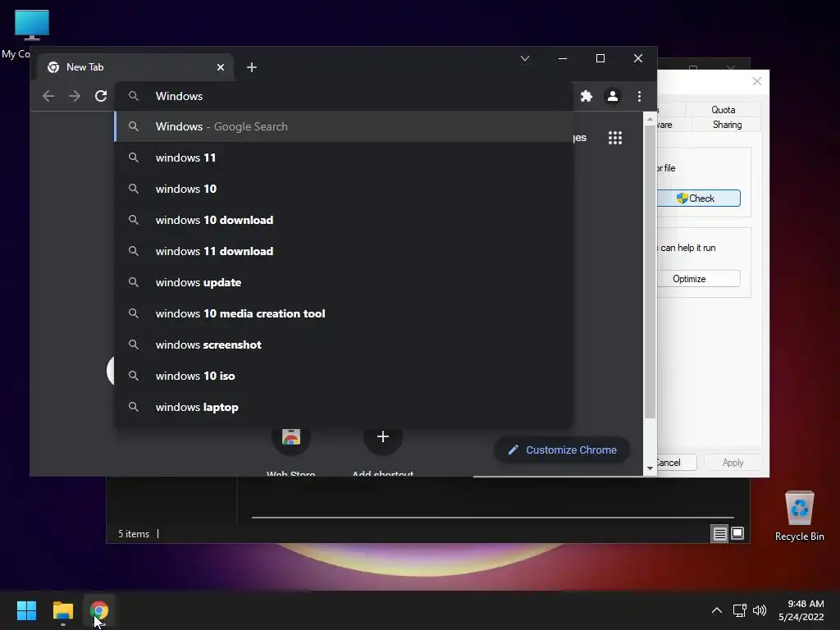Screen dimensions: 840x630
Task: Open a new tab with plus icon
Action: click(x=252, y=67)
